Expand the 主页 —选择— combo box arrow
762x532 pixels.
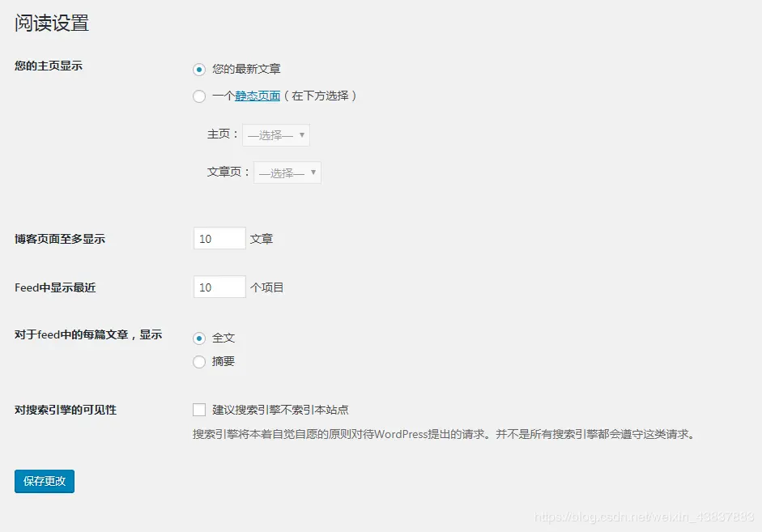[303, 135]
